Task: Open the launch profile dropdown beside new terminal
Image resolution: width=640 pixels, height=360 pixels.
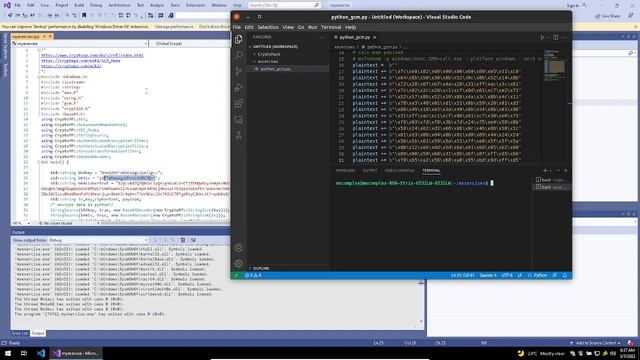Action: point(551,171)
